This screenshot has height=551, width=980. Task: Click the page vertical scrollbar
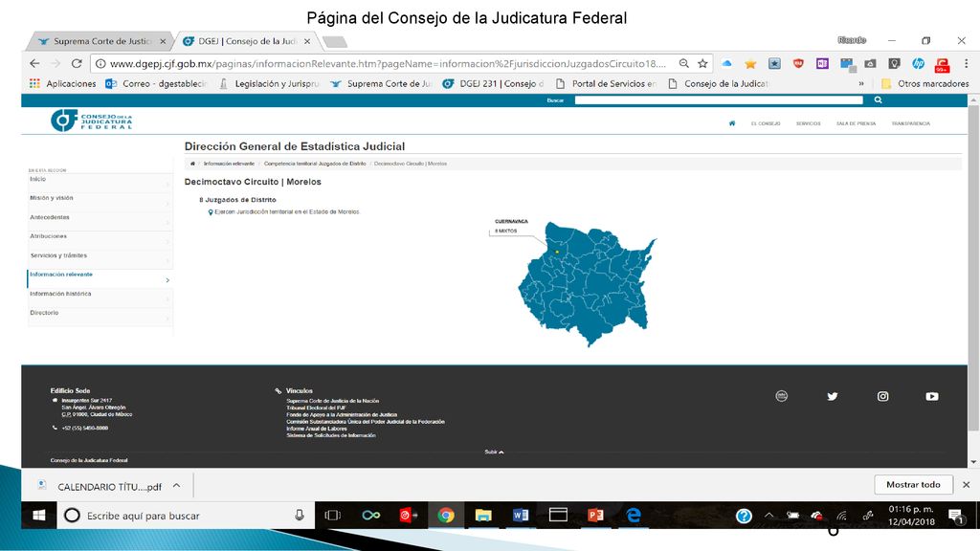click(x=973, y=269)
